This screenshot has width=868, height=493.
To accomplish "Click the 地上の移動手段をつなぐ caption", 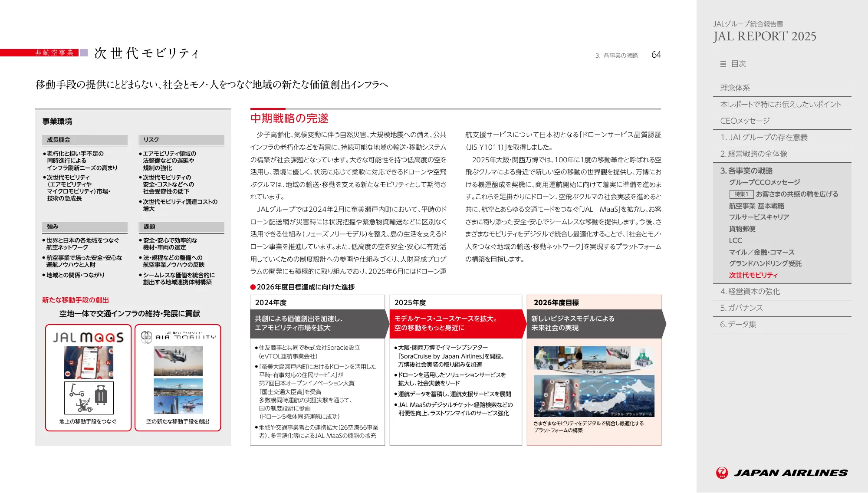I will click(x=88, y=421).
